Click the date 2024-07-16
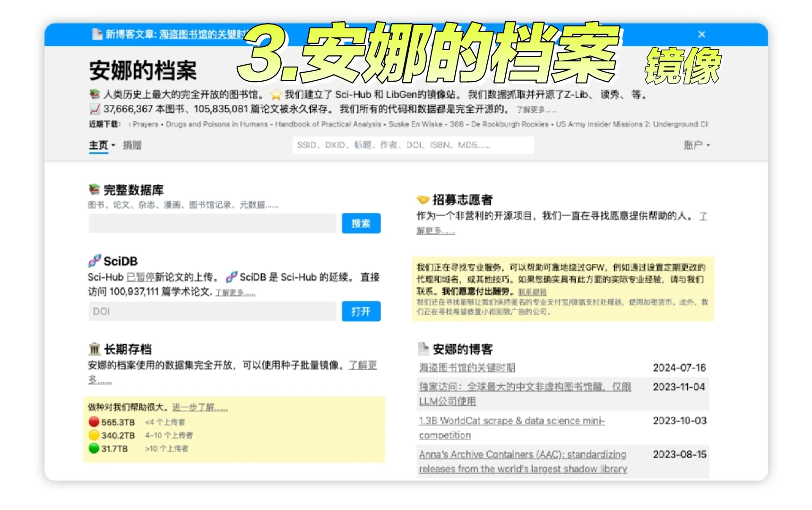The width and height of the screenshot is (812, 510). (x=679, y=367)
